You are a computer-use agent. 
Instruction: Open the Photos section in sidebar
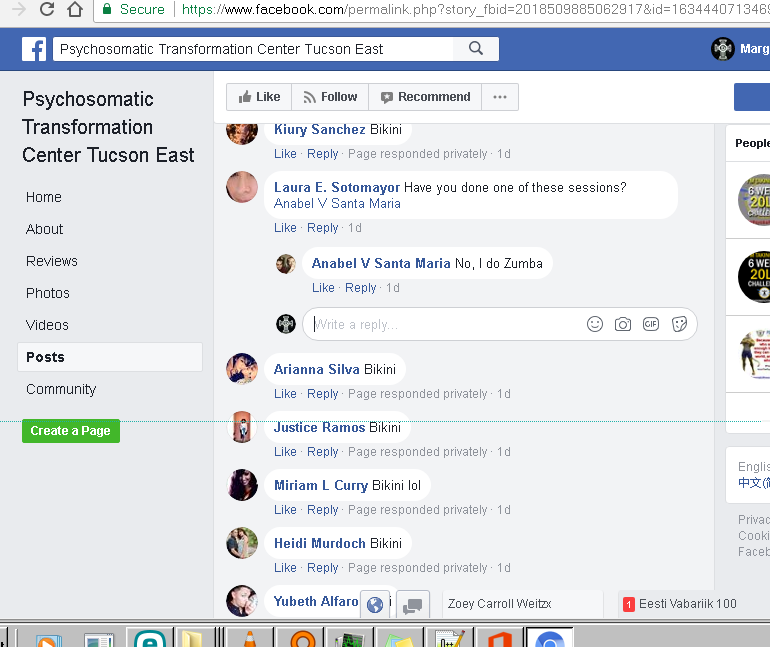pos(48,293)
